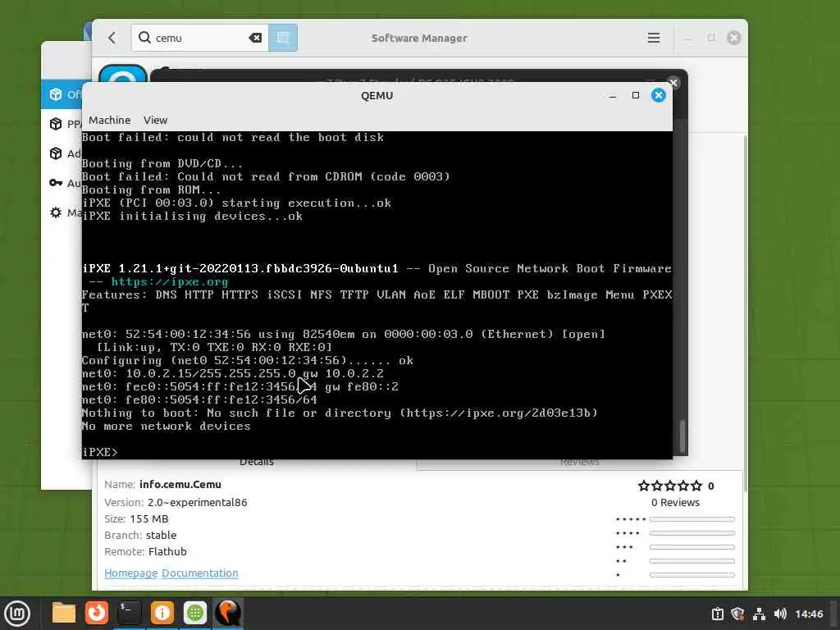Click the five-dot rating progress bar

pyautogui.click(x=692, y=519)
